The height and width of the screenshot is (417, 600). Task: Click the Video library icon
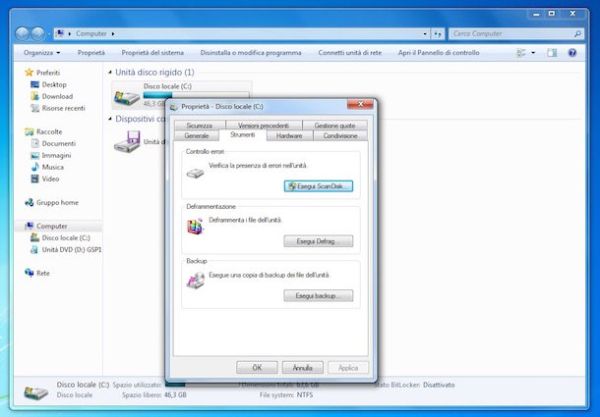click(34, 179)
